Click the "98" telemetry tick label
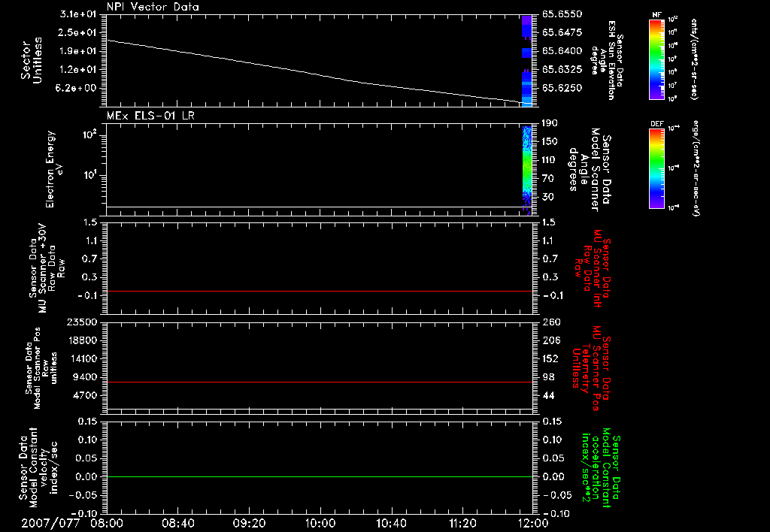The height and width of the screenshot is (532, 770). coord(548,377)
